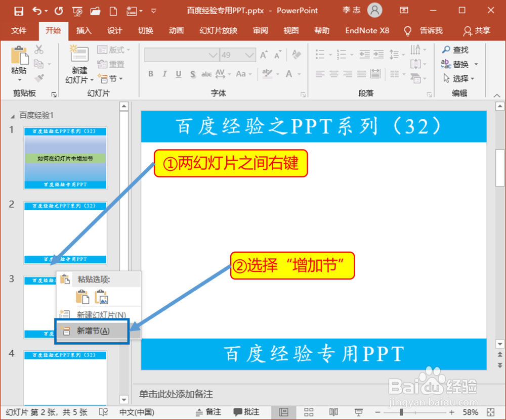
Task: Choose 新增节(A) in context menu
Action: pos(99,331)
